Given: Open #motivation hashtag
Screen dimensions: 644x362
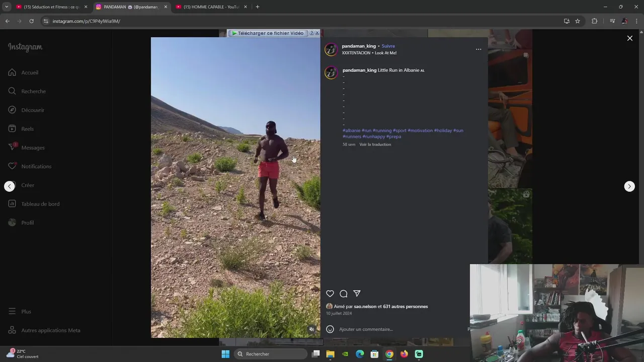Looking at the screenshot, I should (420, 131).
